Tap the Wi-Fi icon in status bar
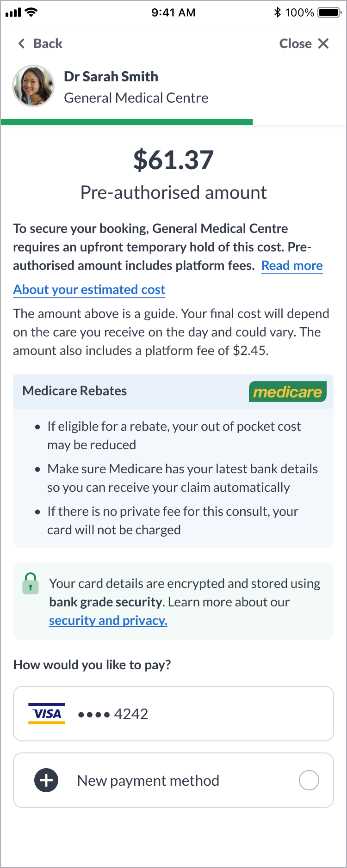Image resolution: width=347 pixels, height=868 pixels. (x=31, y=12)
